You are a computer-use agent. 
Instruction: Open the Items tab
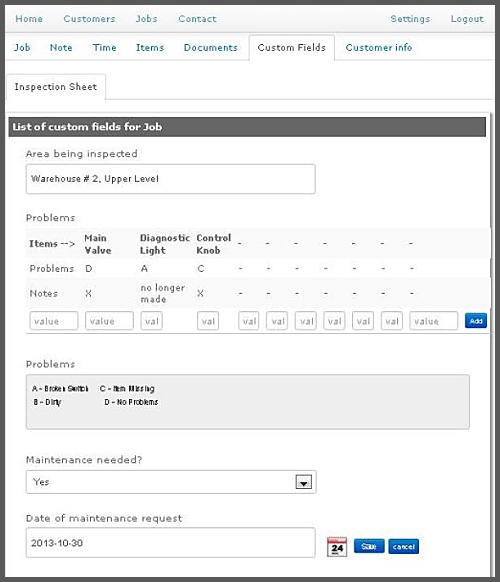(150, 48)
